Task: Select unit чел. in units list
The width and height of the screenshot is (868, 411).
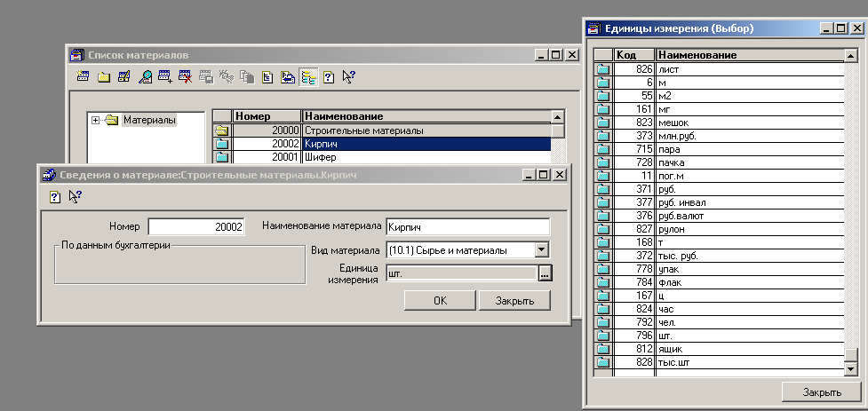Action: pyautogui.click(x=729, y=322)
